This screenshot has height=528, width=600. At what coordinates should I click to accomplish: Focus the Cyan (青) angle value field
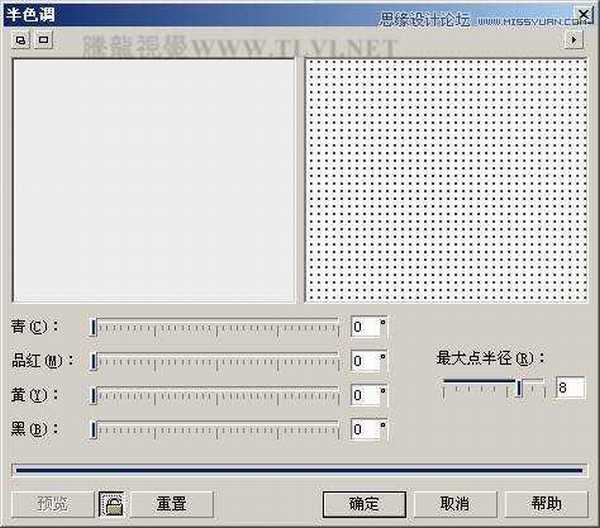click(x=364, y=327)
